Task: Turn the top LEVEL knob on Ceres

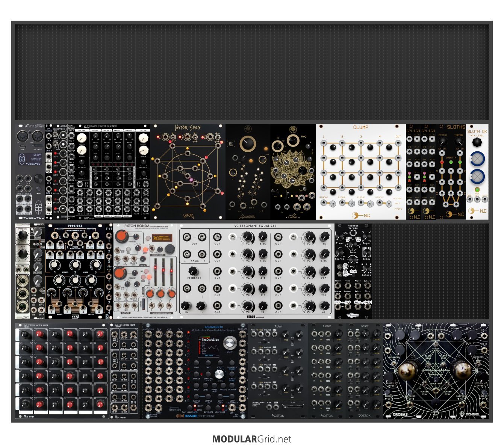Action: point(339,333)
